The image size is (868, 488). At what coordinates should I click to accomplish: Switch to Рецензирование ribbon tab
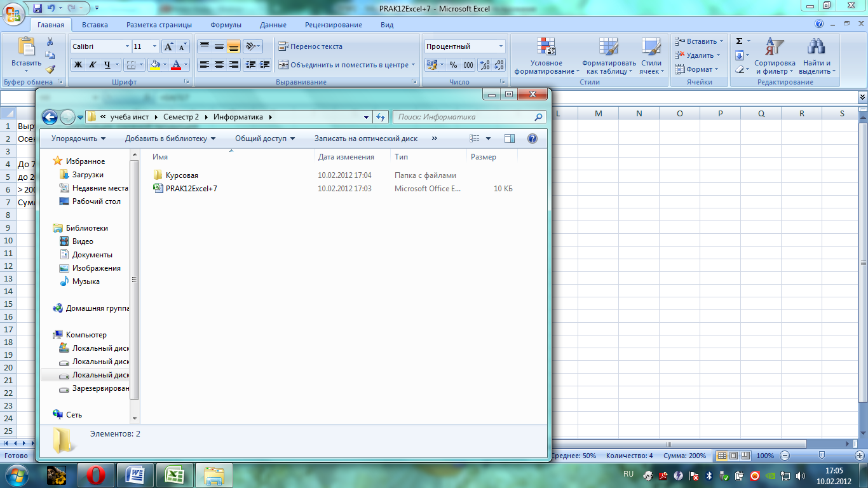point(334,25)
